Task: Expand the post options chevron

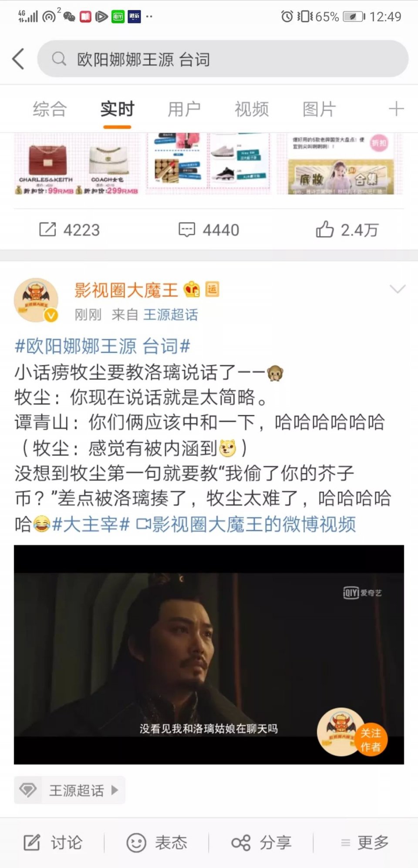Action: click(398, 289)
